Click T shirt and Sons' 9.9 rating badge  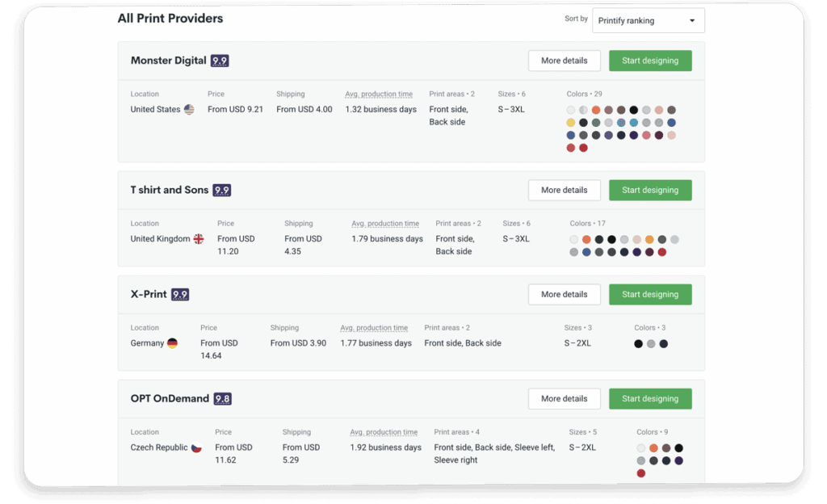point(221,191)
